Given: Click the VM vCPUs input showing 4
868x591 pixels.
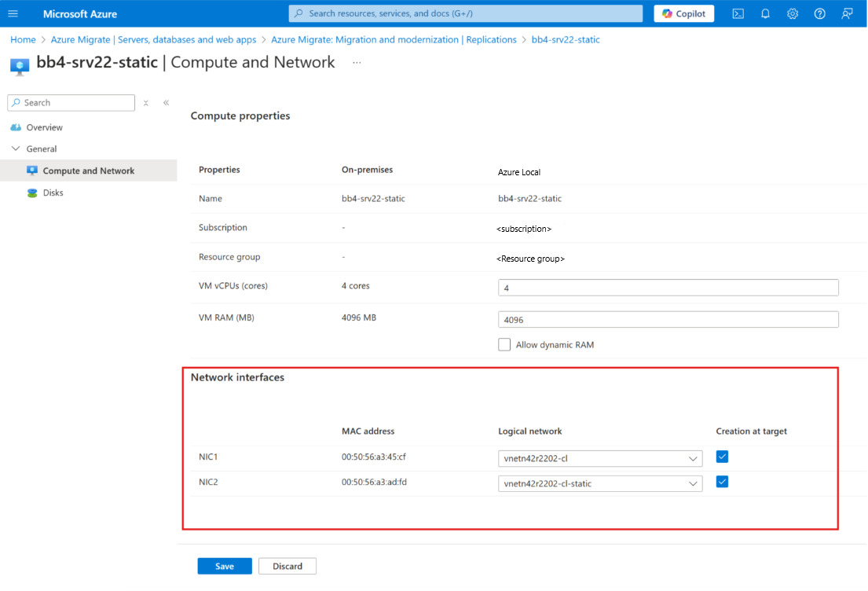Looking at the screenshot, I should (668, 288).
